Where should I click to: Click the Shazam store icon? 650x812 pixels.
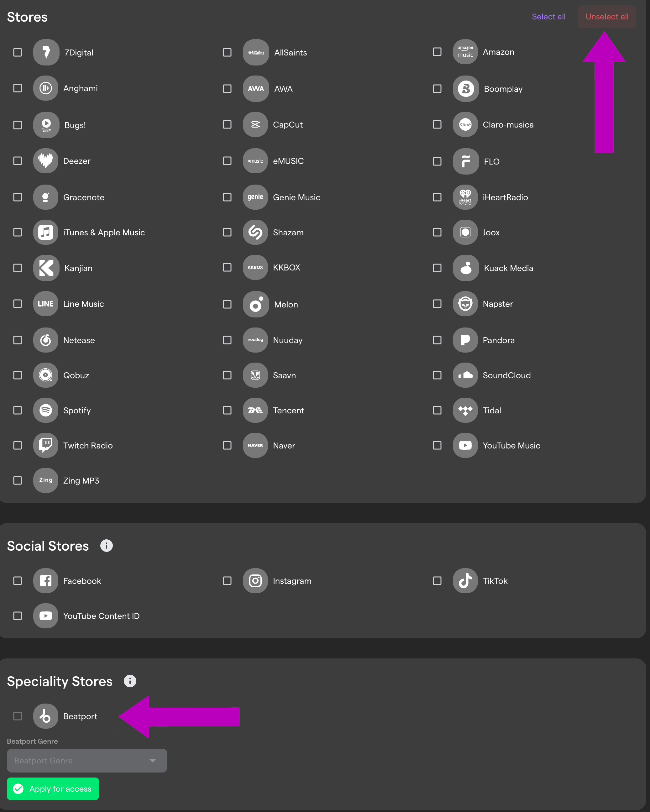tap(255, 232)
